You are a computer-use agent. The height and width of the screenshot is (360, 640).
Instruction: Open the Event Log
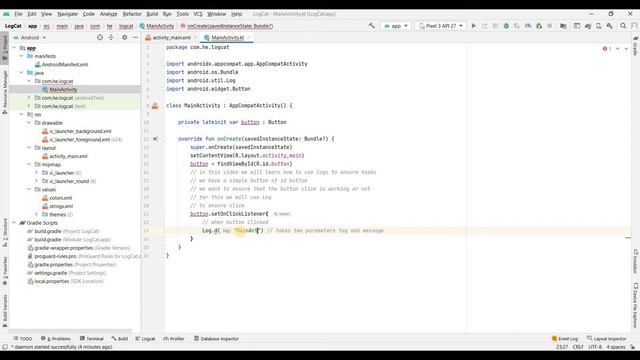click(565, 339)
